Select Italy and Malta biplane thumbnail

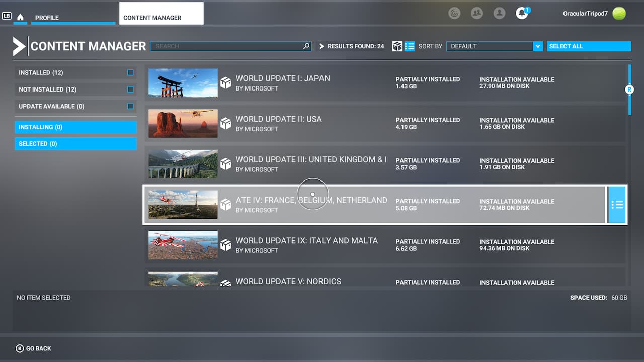tap(183, 245)
